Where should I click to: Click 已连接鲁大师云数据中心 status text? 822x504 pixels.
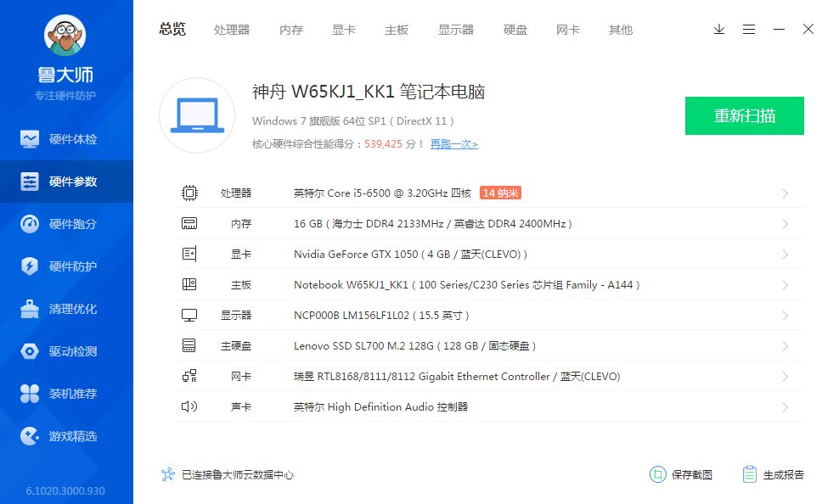point(238,474)
